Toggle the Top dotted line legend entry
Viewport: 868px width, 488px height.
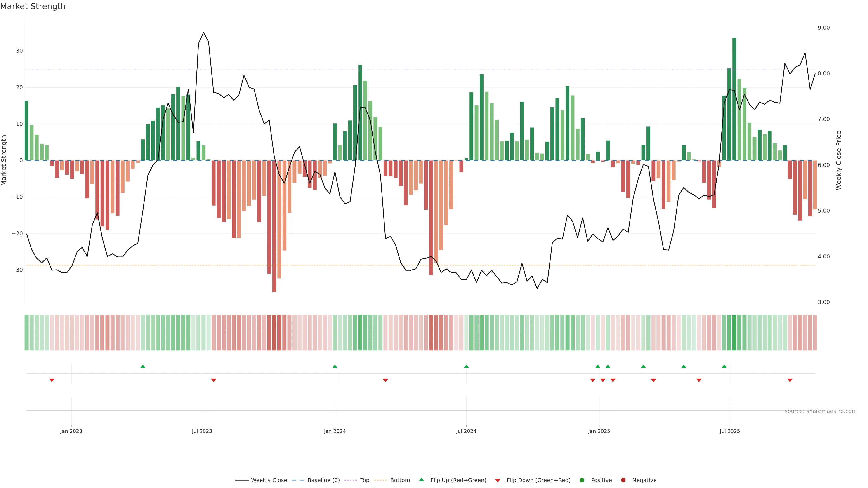coord(357,480)
